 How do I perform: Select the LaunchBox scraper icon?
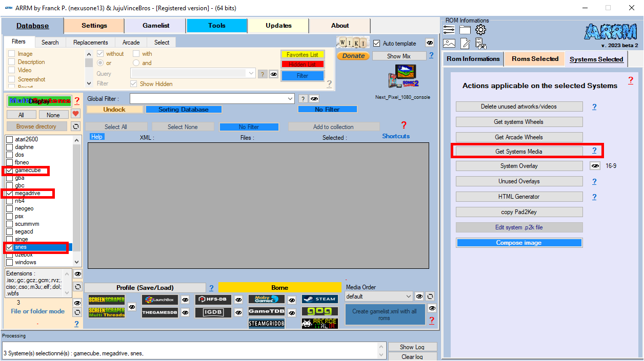pos(159,300)
